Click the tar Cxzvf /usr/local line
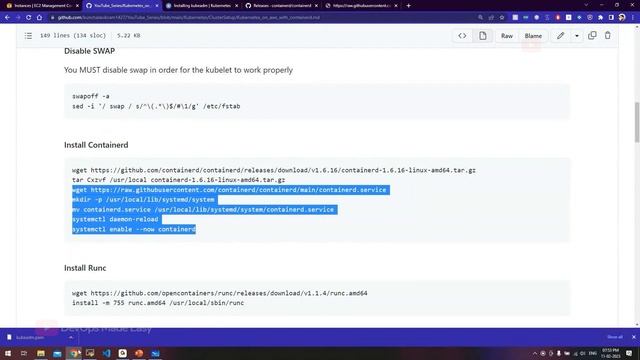Image resolution: width=640 pixels, height=360 pixels. [x=178, y=180]
